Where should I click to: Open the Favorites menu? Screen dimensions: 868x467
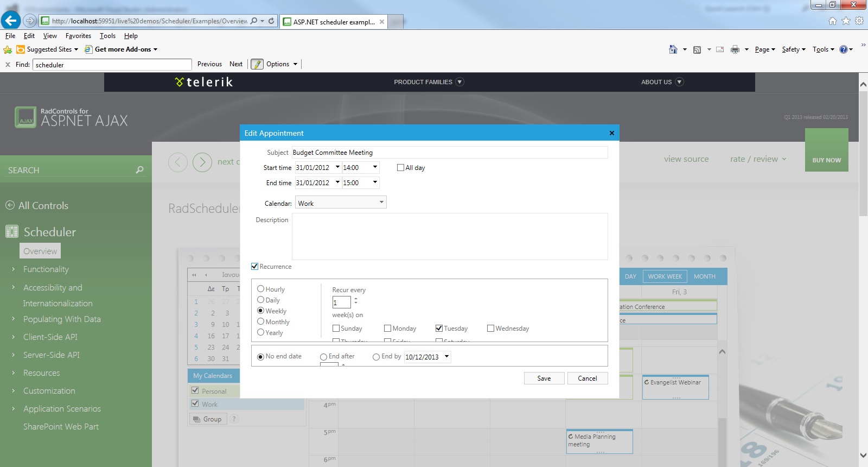(x=79, y=36)
